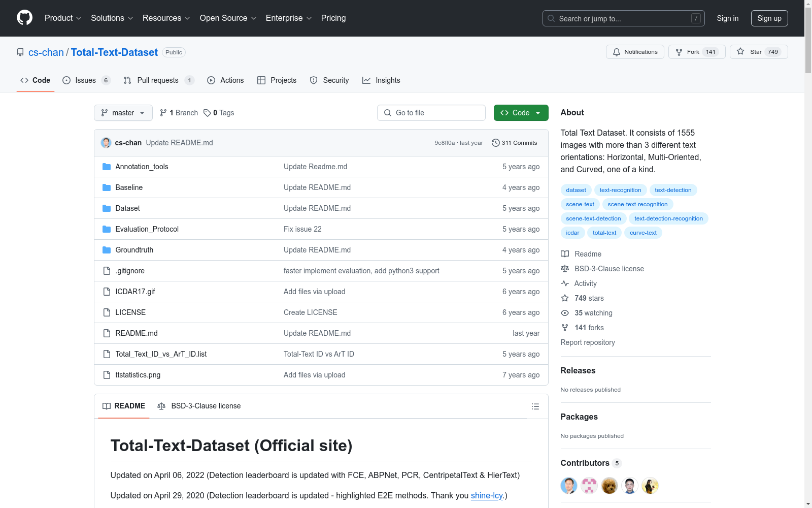Click the Dataset folder icon
The width and height of the screenshot is (812, 508).
pos(107,208)
